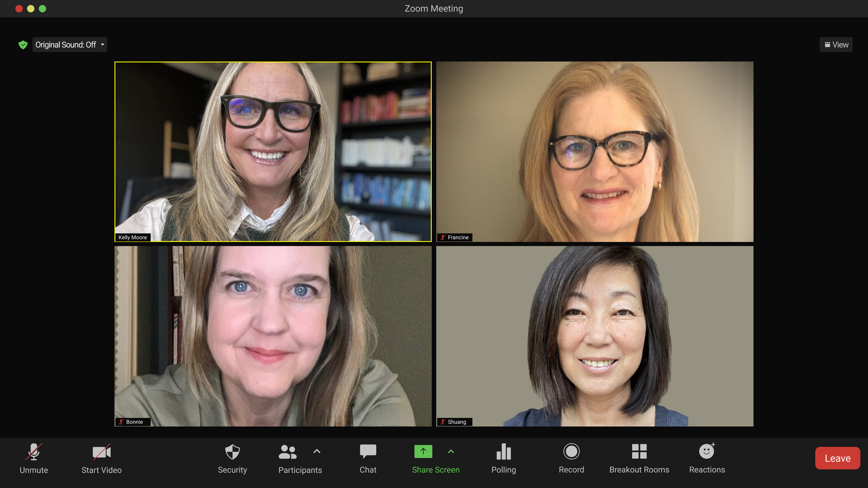Viewport: 868px width, 488px height.
Task: Click the red Leave button
Action: [837, 458]
